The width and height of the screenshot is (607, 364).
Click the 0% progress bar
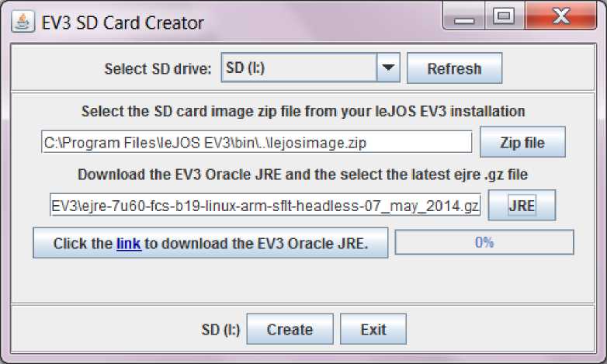coord(484,242)
